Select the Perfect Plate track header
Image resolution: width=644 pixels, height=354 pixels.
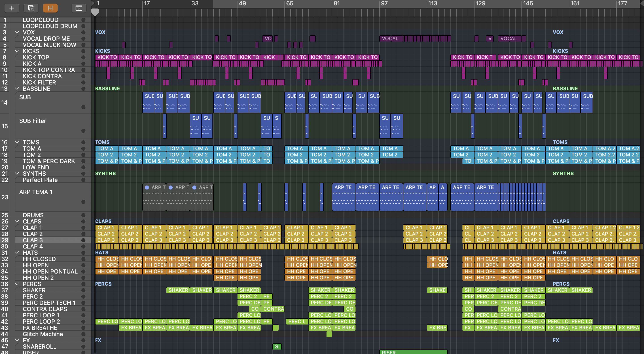click(x=40, y=180)
